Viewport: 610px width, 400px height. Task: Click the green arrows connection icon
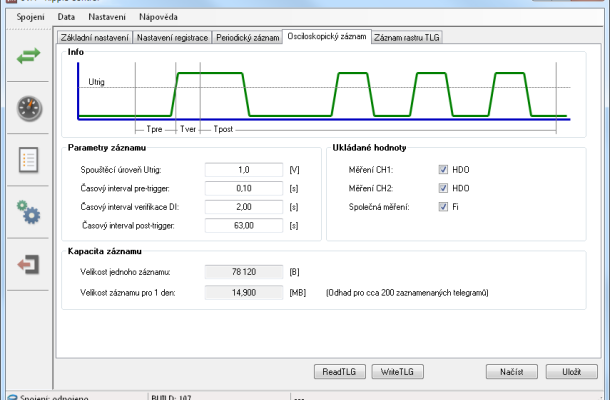coord(27,57)
